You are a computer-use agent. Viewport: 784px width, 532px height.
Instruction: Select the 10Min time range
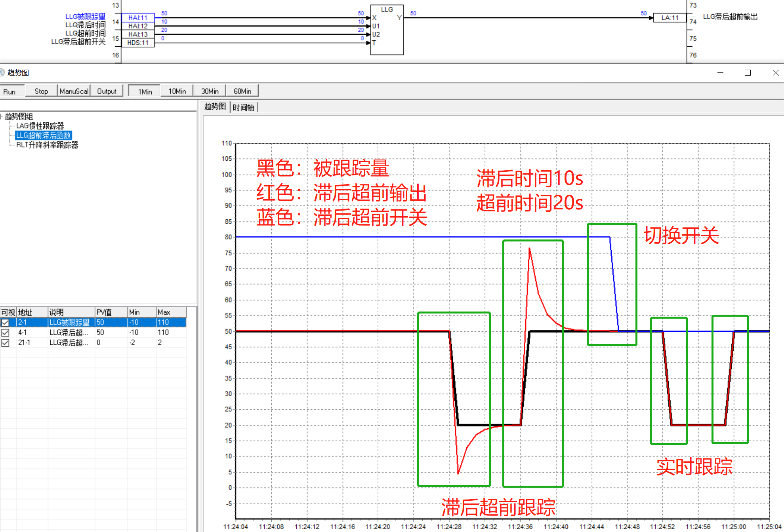click(x=177, y=91)
